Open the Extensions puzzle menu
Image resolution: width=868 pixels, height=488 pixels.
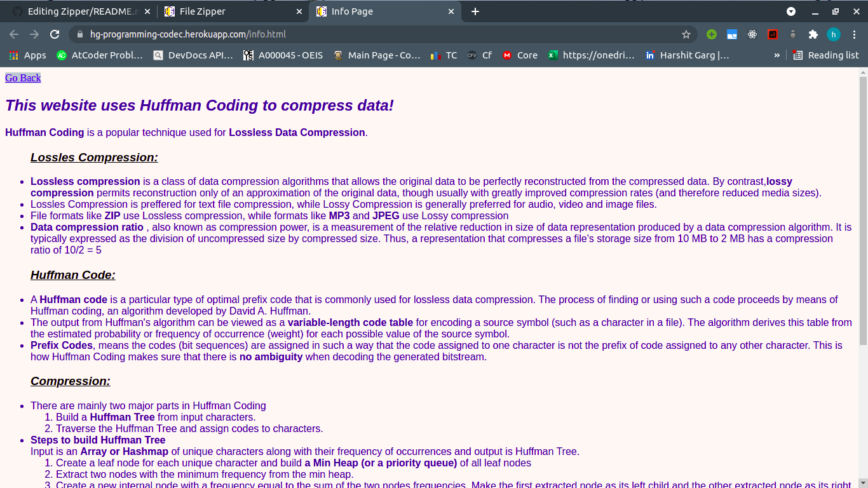[813, 34]
